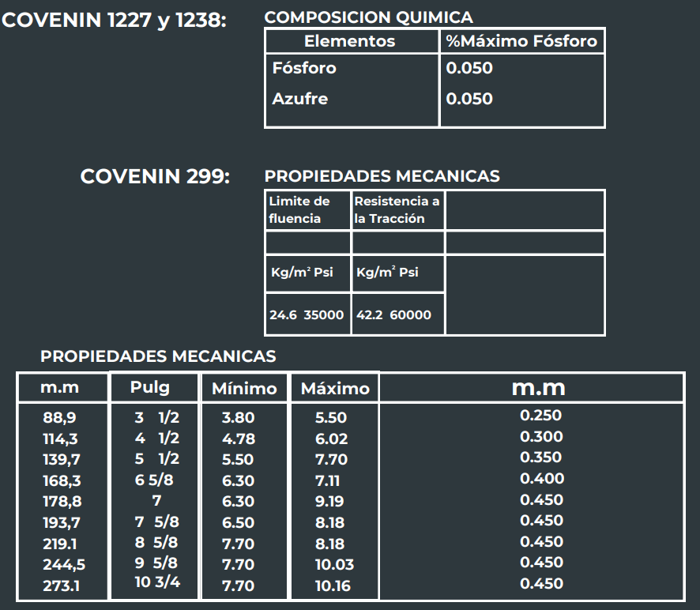Screen dimensions: 700x610
Task: Click the Resistencia a la Tracción header
Action: click(x=397, y=209)
